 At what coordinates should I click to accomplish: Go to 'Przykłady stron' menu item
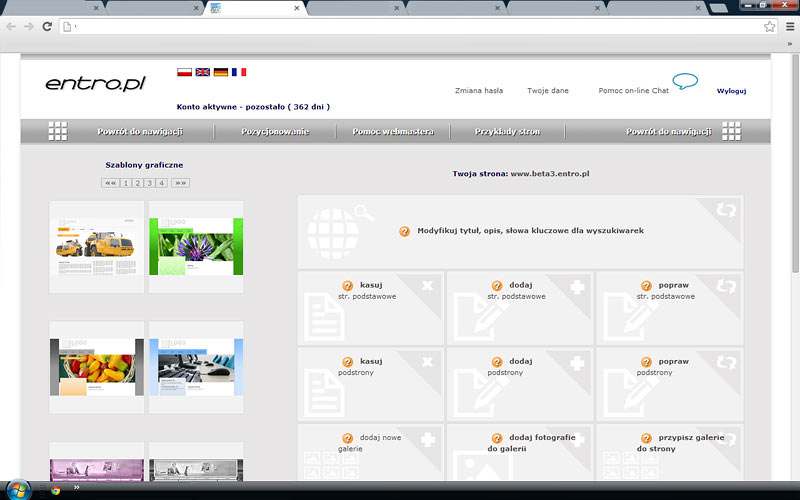507,132
